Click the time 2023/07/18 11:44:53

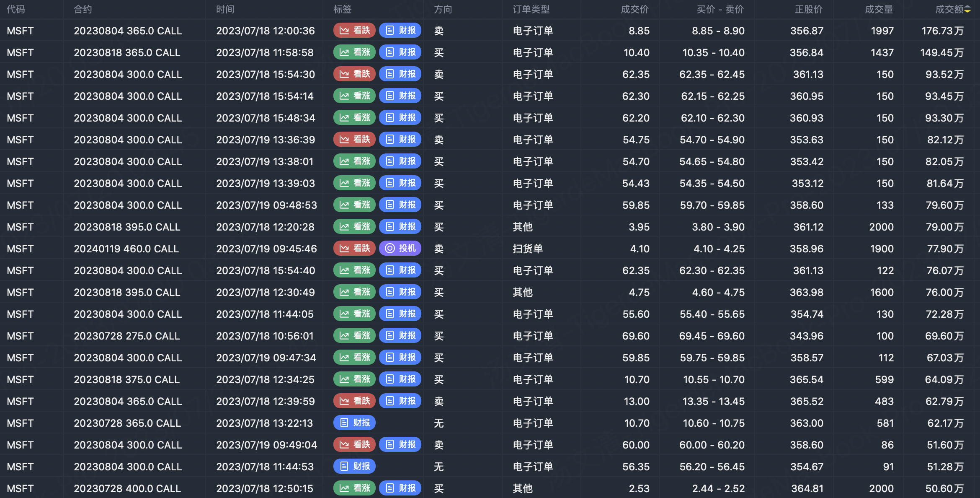[x=265, y=467]
